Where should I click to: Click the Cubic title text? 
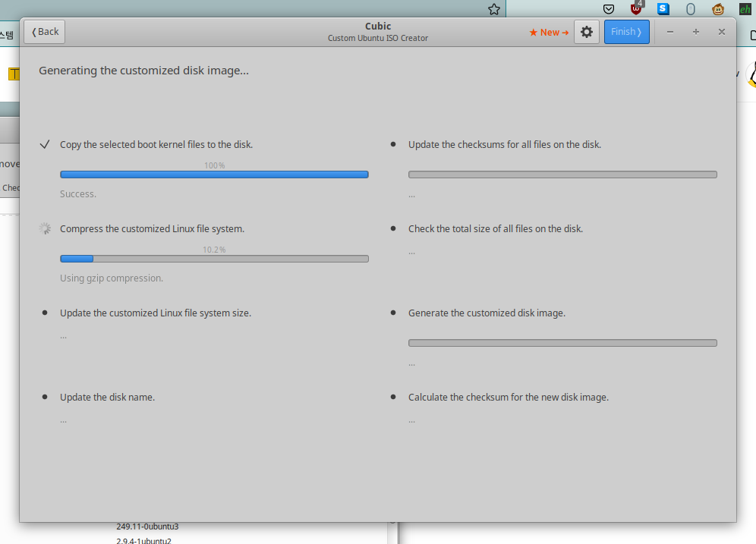378,27
